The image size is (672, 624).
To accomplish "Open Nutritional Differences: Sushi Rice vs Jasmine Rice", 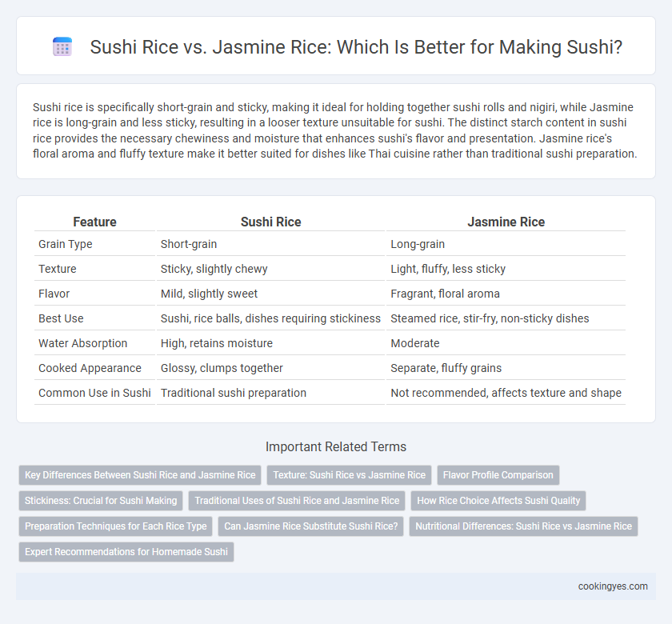I will (x=523, y=526).
